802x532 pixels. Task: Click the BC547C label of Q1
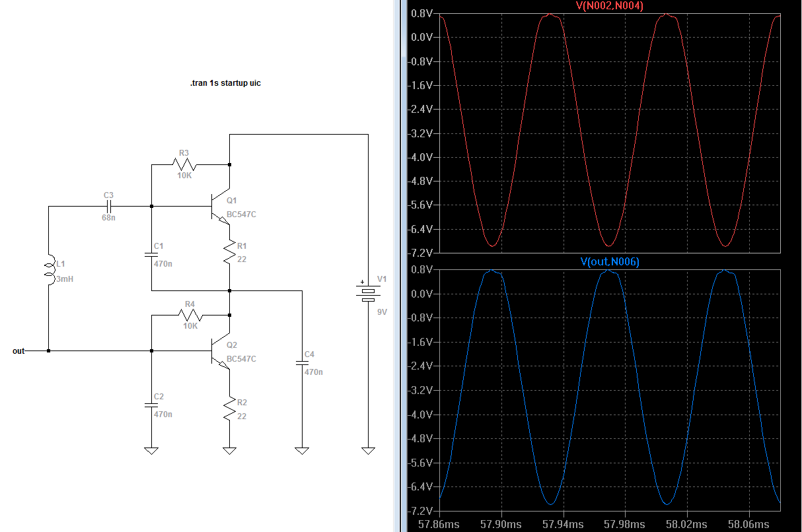(x=241, y=215)
